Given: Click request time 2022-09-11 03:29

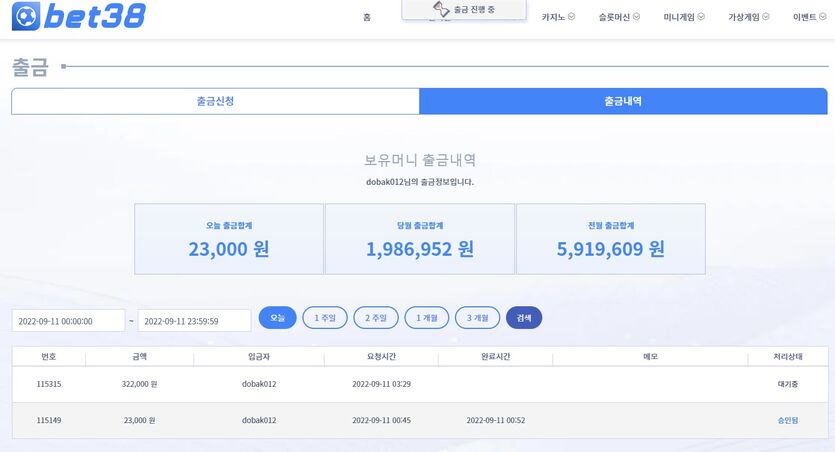Looking at the screenshot, I should pyautogui.click(x=381, y=384).
